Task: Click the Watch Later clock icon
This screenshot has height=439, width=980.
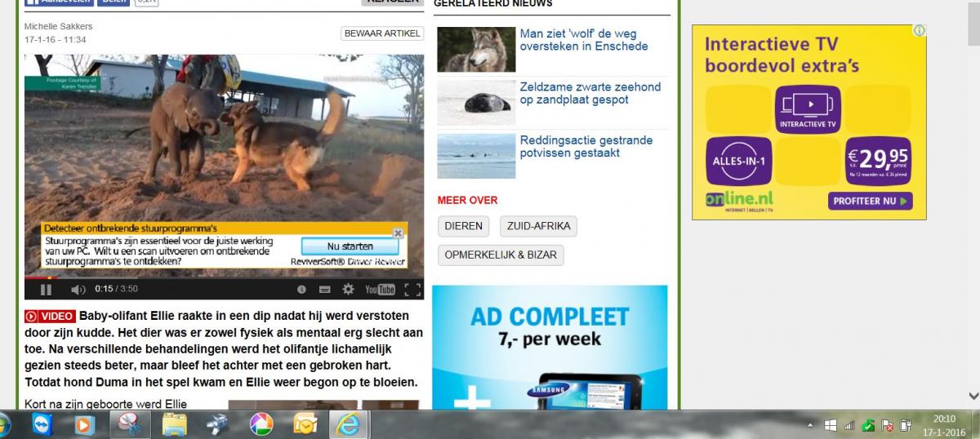Action: [x=301, y=289]
